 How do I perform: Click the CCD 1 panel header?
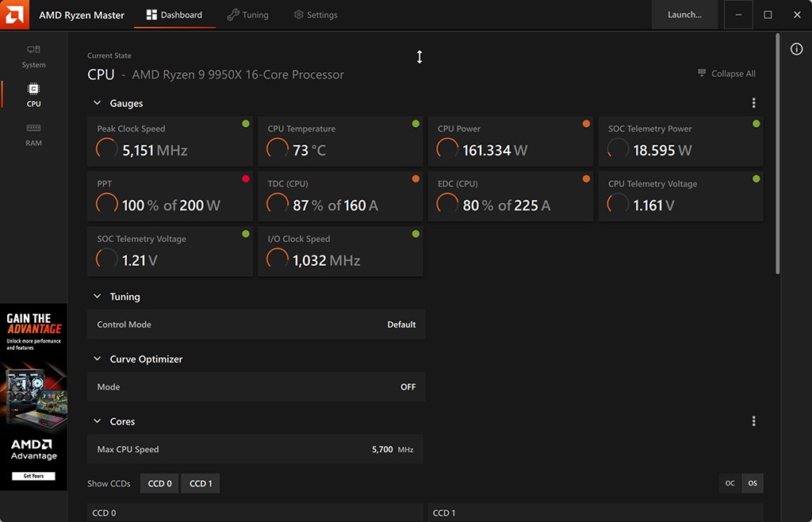click(596, 512)
